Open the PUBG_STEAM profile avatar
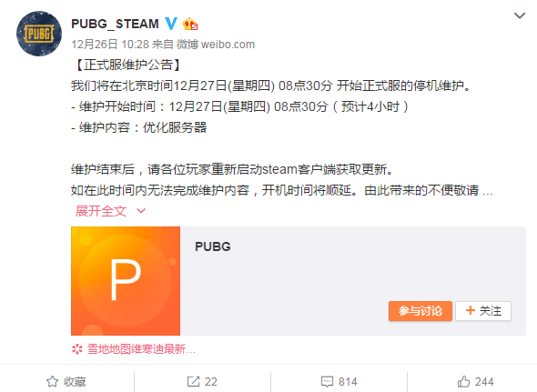The width and height of the screenshot is (537, 392). [39, 34]
